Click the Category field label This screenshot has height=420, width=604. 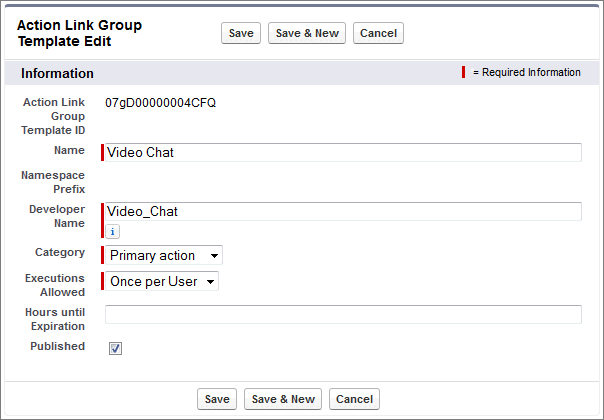point(60,252)
